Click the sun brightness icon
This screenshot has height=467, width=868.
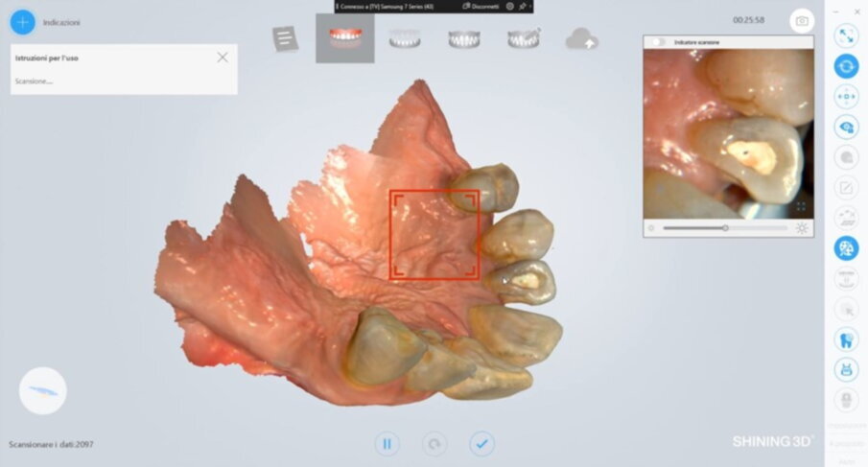(x=802, y=228)
